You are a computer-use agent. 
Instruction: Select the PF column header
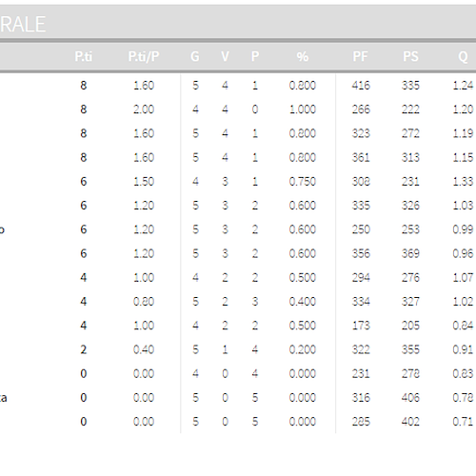(360, 57)
